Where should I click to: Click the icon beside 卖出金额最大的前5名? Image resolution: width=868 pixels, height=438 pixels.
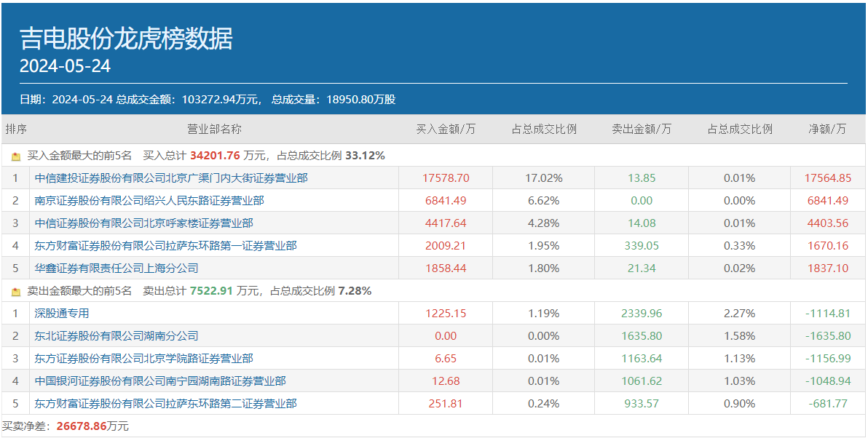point(16,292)
